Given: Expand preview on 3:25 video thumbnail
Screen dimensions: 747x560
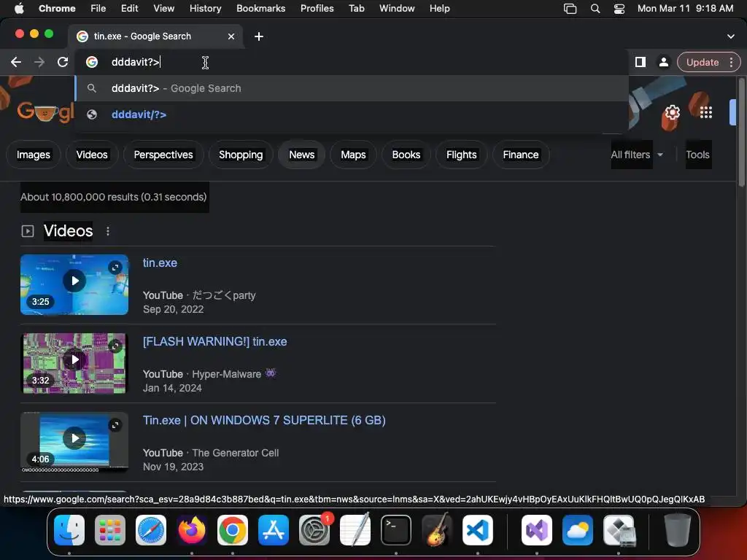Looking at the screenshot, I should [x=115, y=267].
